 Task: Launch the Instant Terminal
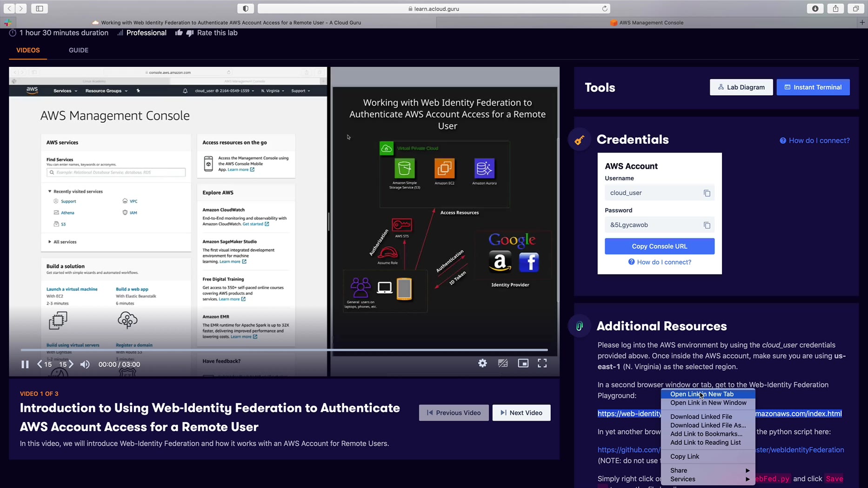813,87
